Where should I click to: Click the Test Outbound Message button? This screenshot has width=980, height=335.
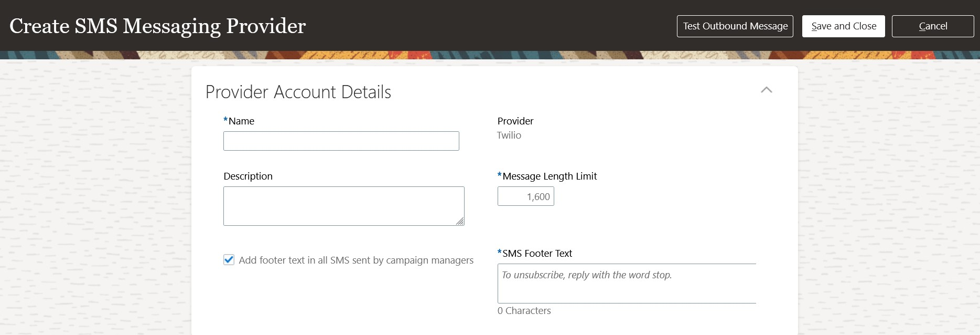click(x=735, y=26)
